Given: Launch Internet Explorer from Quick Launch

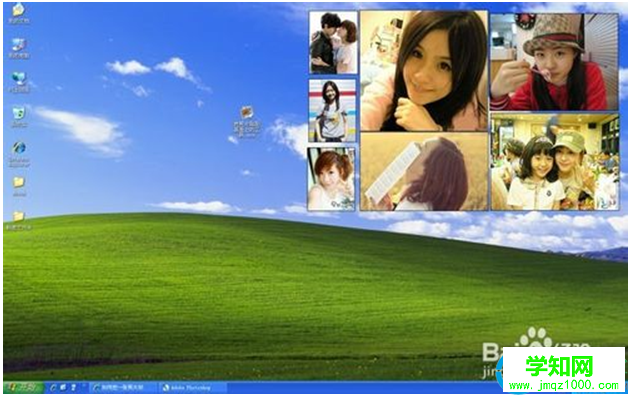Looking at the screenshot, I should pos(53,388).
